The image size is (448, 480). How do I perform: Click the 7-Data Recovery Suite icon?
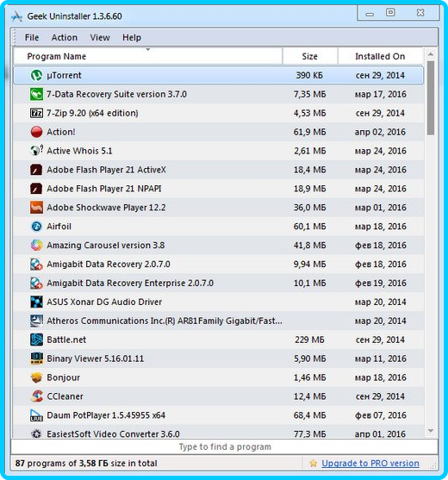click(36, 94)
